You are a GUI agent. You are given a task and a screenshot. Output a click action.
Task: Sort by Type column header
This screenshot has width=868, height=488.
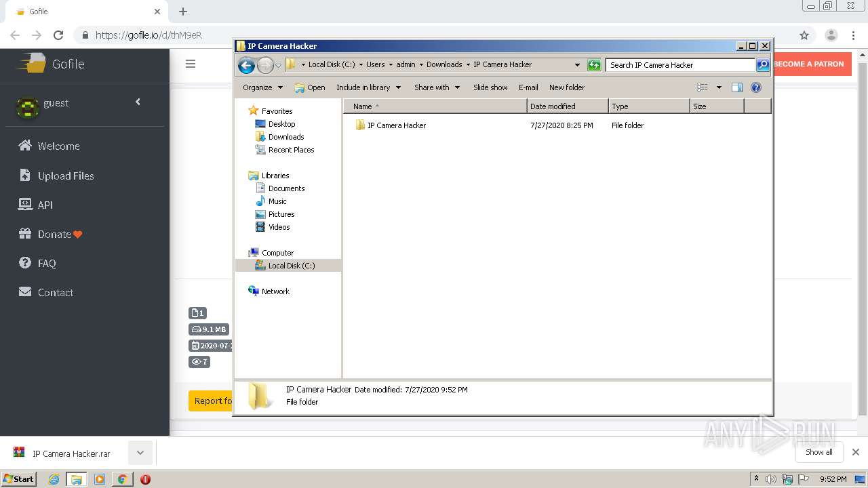coord(649,106)
